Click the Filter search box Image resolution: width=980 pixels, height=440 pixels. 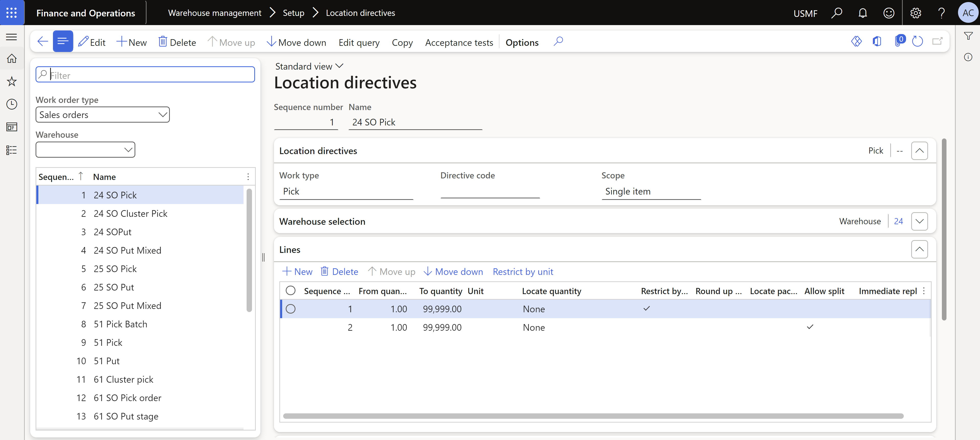145,74
